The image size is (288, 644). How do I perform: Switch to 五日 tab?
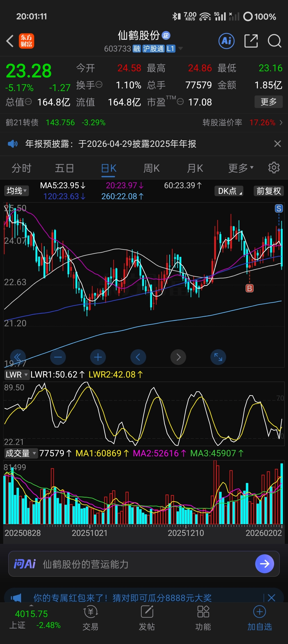click(65, 168)
